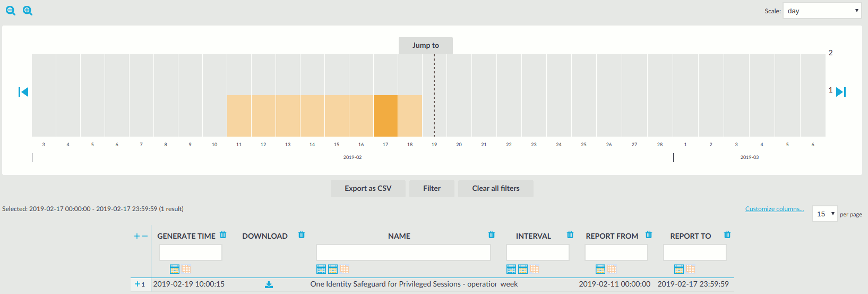The width and height of the screenshot is (868, 294).
Task: Open the 15 per page dropdown
Action: click(x=824, y=214)
